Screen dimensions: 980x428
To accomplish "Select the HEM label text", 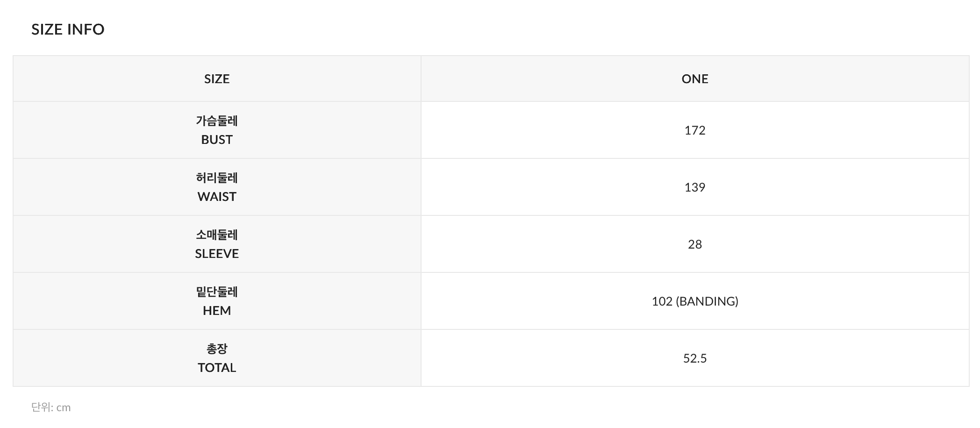I will tap(217, 311).
